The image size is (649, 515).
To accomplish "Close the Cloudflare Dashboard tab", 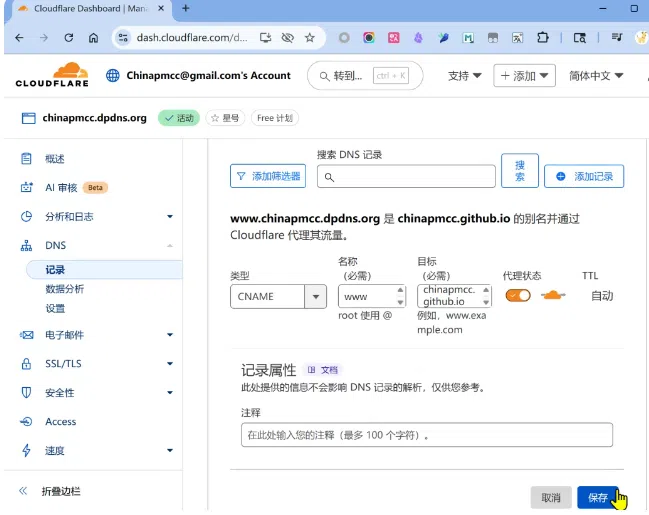I will pos(161,8).
